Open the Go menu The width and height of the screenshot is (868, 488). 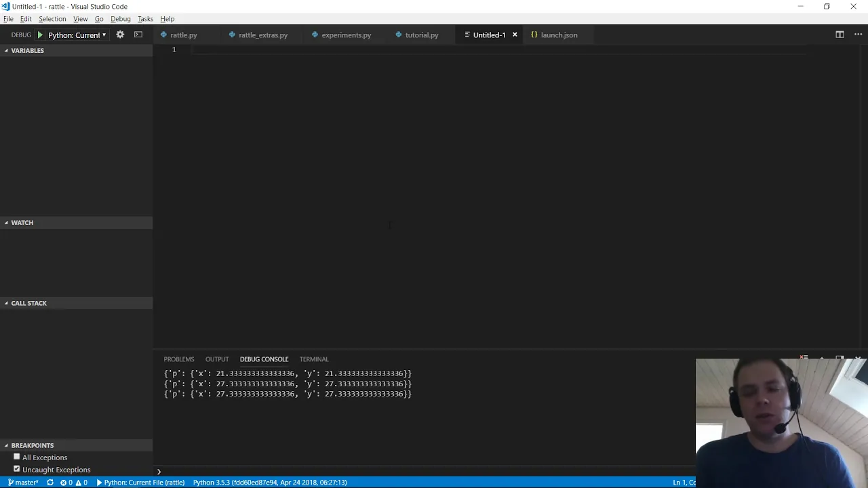coord(99,19)
